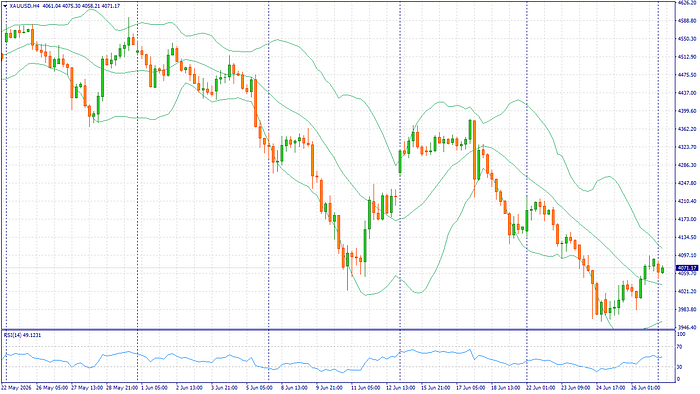Image resolution: width=700 pixels, height=394 pixels.
Task: Click the 3983.80 price axis label
Action: tap(687, 309)
